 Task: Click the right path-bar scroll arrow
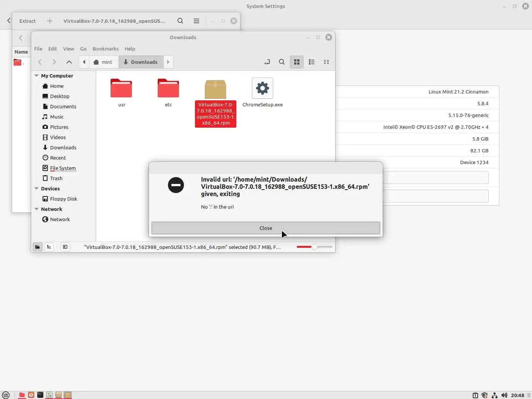coord(168,62)
